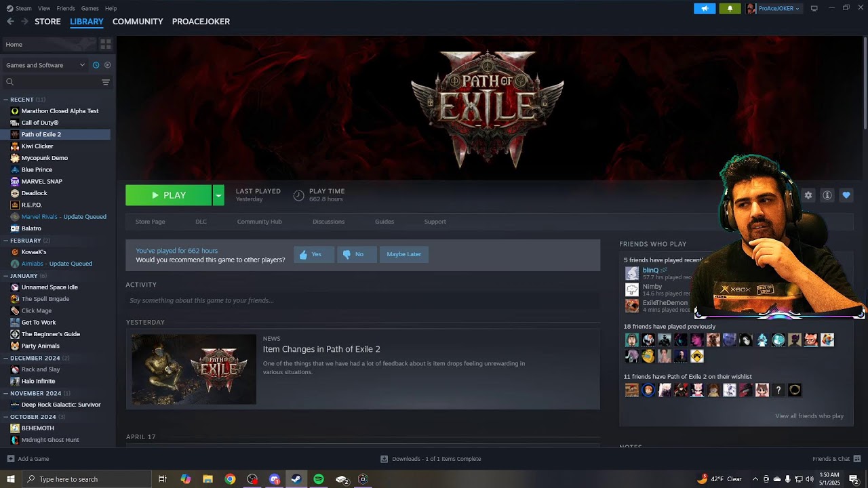Show game info icon
The image size is (868, 488).
click(x=827, y=195)
